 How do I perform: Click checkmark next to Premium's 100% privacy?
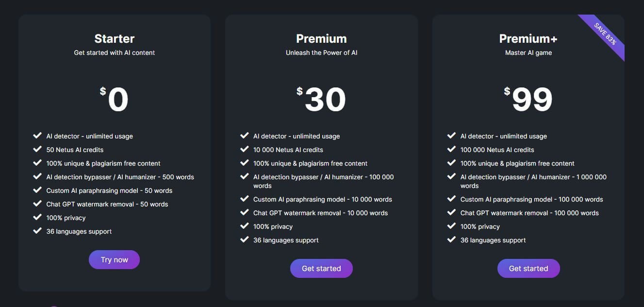coord(245,226)
